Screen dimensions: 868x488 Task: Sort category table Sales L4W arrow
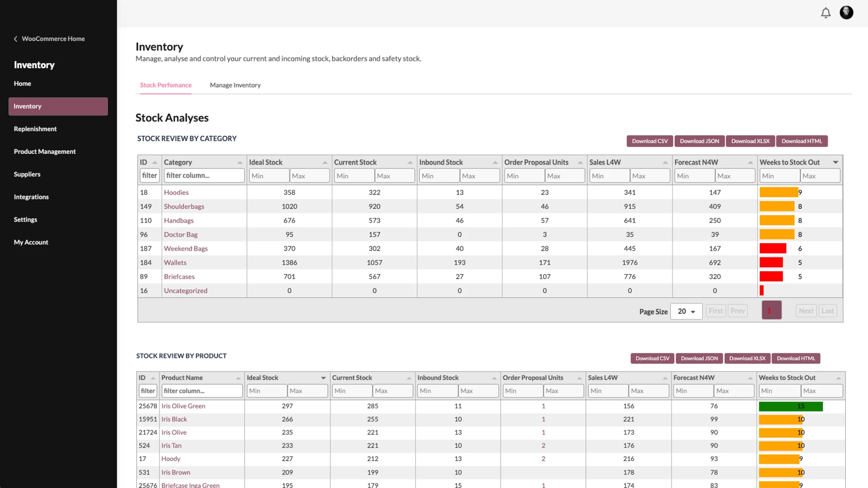(666, 162)
